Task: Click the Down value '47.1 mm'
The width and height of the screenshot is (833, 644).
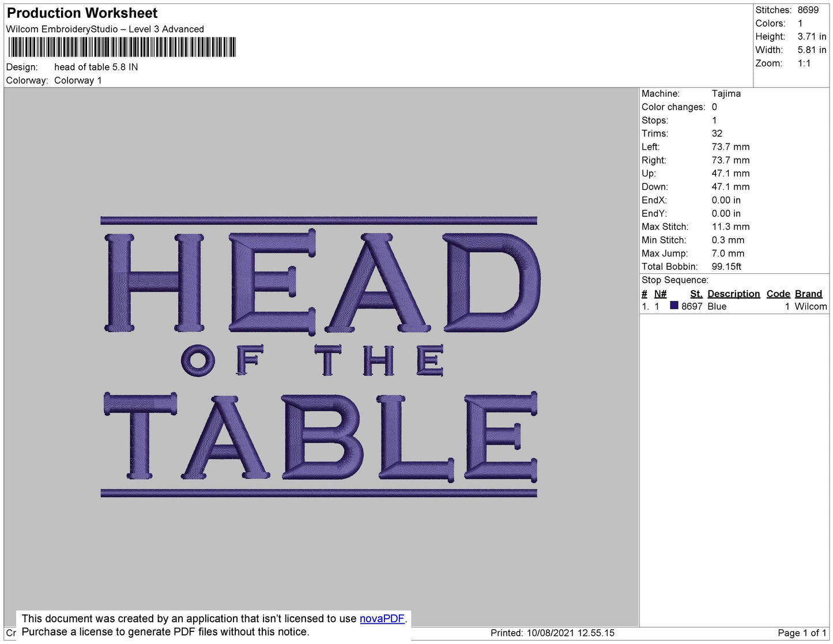Action: 731,187
